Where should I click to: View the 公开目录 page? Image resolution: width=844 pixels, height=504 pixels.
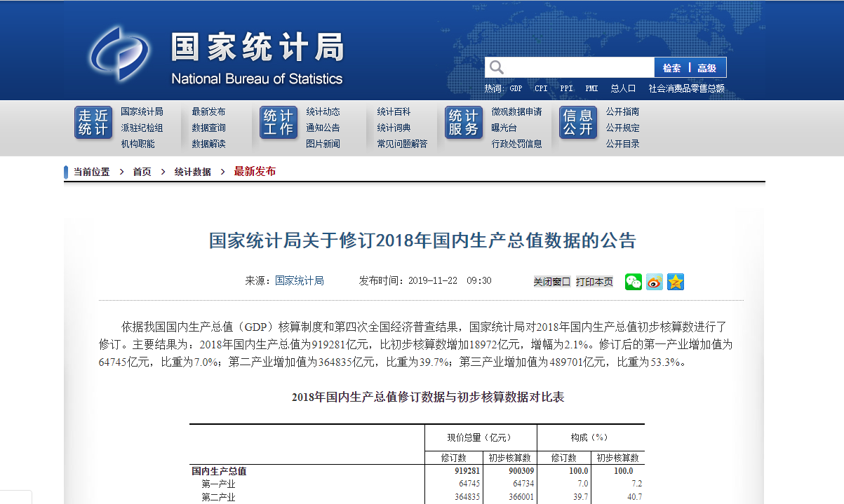click(623, 144)
